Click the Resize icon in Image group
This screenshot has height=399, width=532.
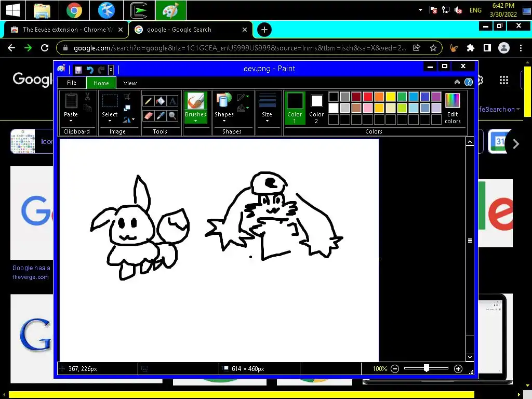(x=127, y=108)
